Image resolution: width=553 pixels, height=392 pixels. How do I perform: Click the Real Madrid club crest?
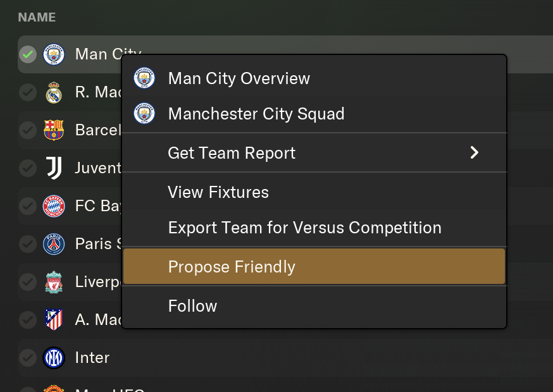tap(54, 92)
